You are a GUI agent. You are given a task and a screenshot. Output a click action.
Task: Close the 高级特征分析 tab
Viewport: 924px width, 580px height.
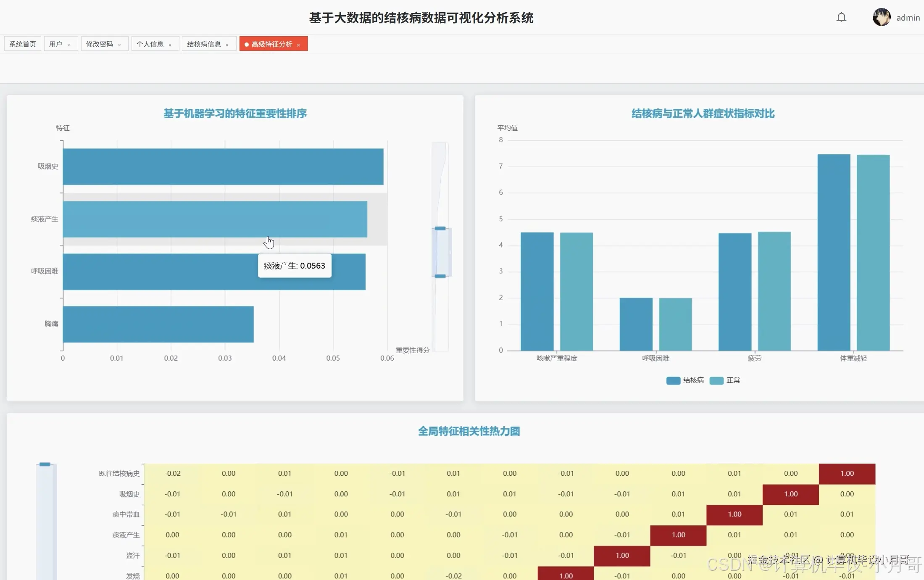pos(298,45)
